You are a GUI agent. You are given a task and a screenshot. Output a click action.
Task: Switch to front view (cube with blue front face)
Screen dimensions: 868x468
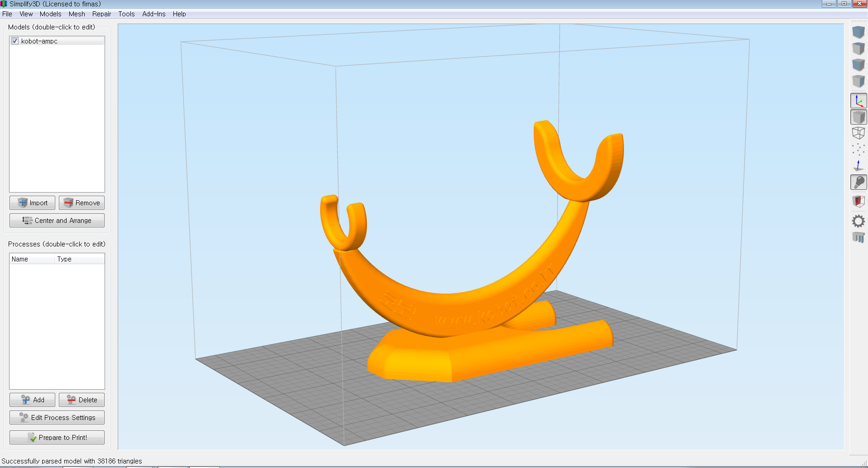(858, 65)
